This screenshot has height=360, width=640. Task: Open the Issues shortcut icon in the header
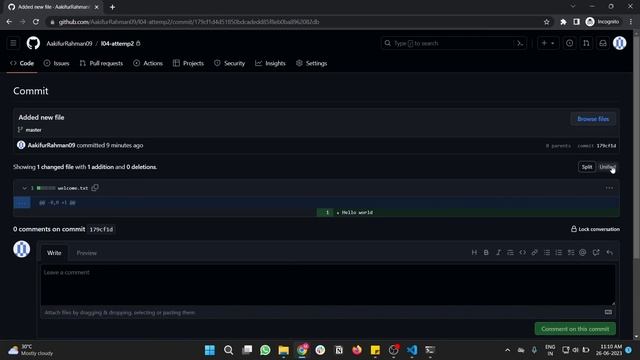[x=569, y=43]
